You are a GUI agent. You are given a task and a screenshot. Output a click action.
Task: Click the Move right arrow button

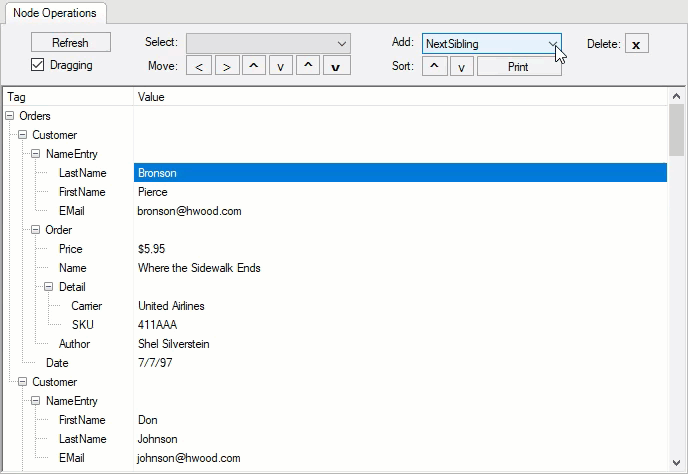coord(227,67)
